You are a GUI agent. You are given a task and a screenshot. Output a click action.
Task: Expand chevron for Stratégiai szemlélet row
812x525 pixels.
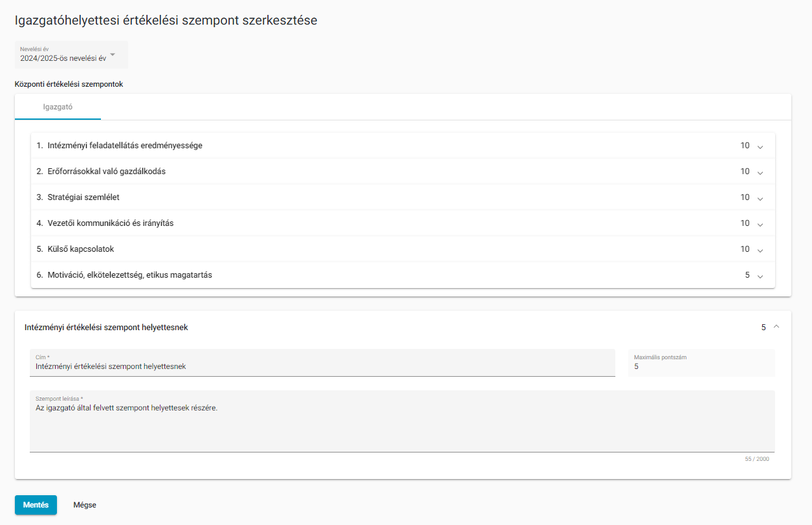760,198
